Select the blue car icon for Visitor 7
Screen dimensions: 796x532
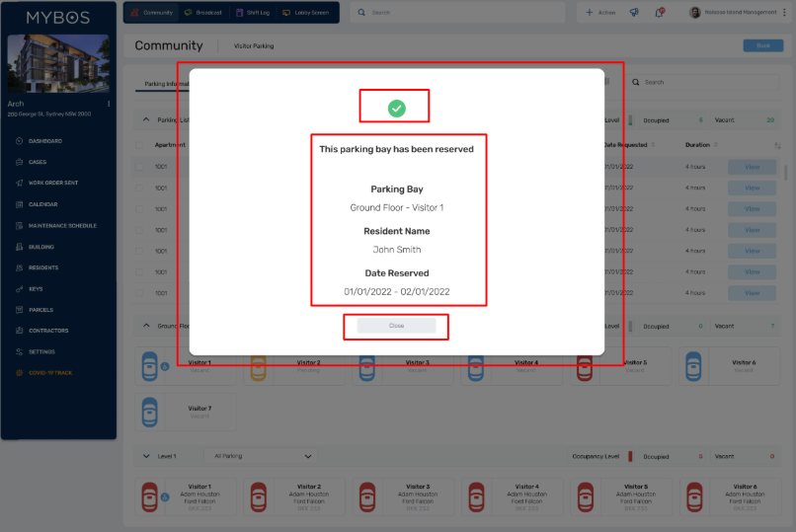(x=150, y=412)
